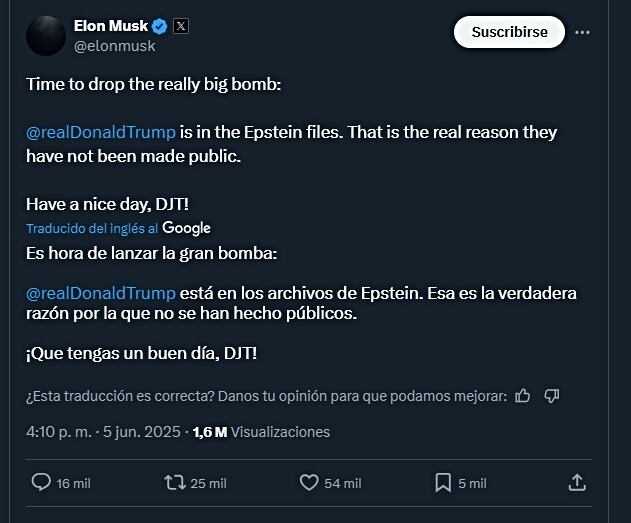The image size is (631, 523).
Task: Click the X affiliation badge icon
Action: pyautogui.click(x=181, y=26)
